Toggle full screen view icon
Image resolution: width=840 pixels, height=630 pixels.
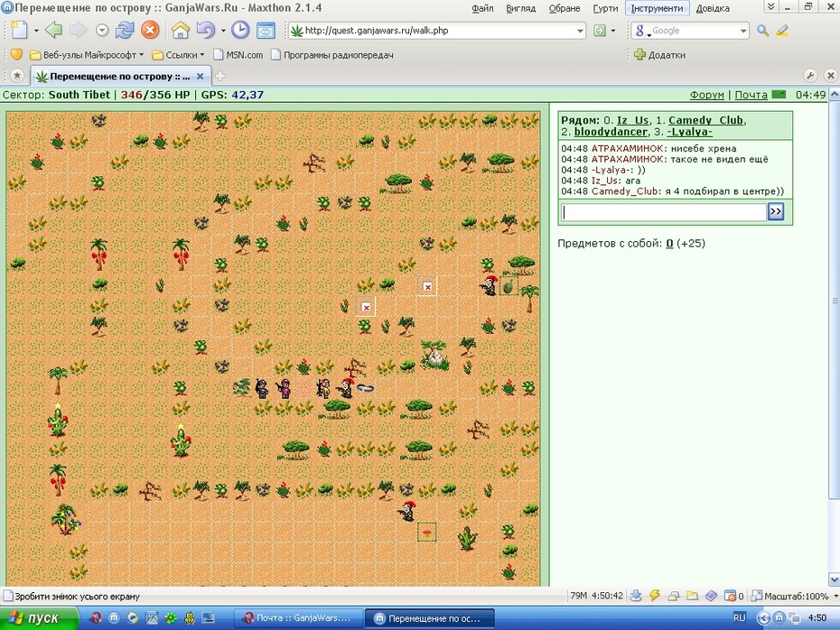pyautogui.click(x=266, y=31)
